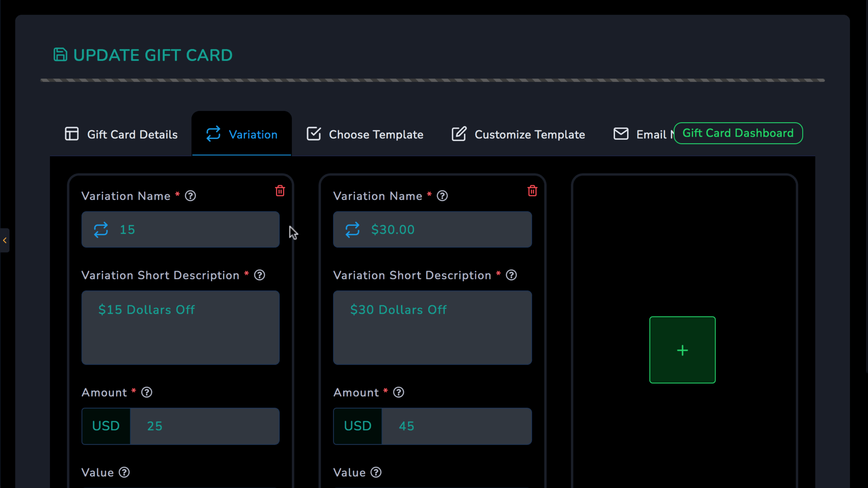Go to Gift Card Dashboard
Viewport: 868px width, 488px height.
(738, 133)
